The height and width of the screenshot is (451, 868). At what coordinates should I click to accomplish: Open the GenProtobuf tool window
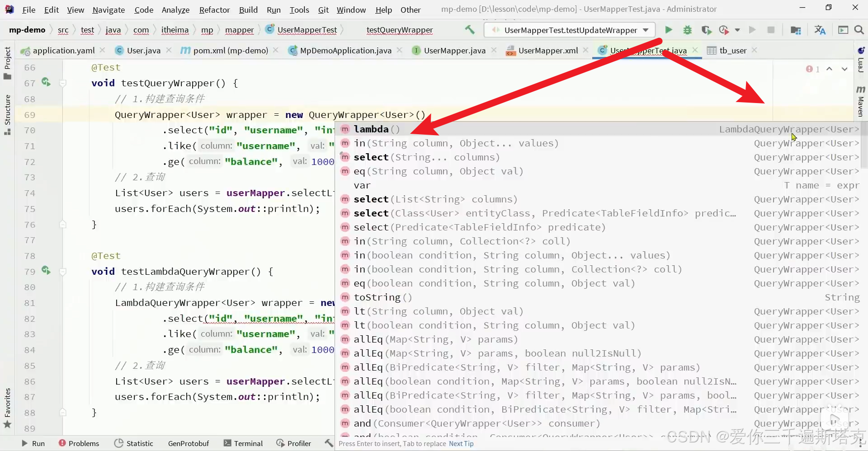pos(189,443)
